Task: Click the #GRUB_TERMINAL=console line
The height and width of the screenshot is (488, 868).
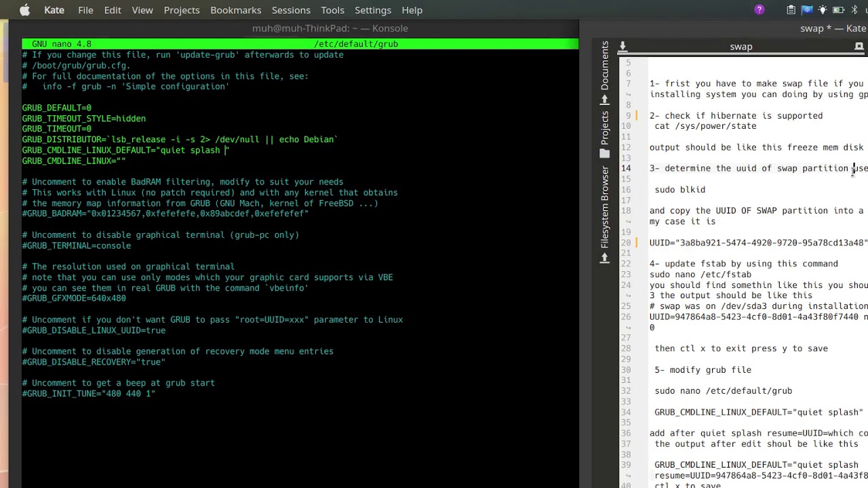Action: click(x=76, y=245)
